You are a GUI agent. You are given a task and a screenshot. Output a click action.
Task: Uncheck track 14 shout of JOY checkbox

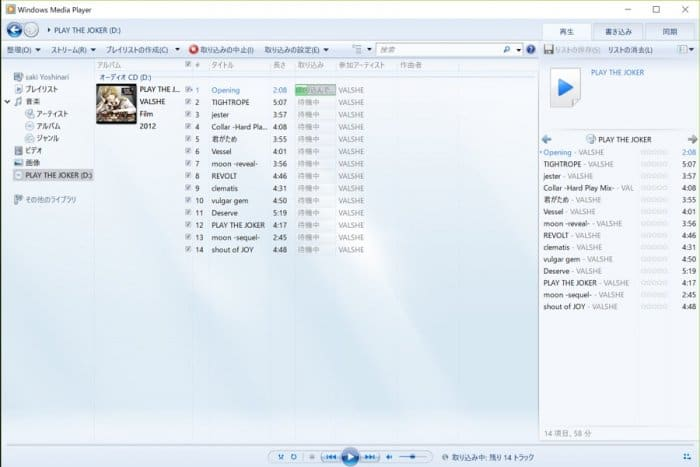188,249
